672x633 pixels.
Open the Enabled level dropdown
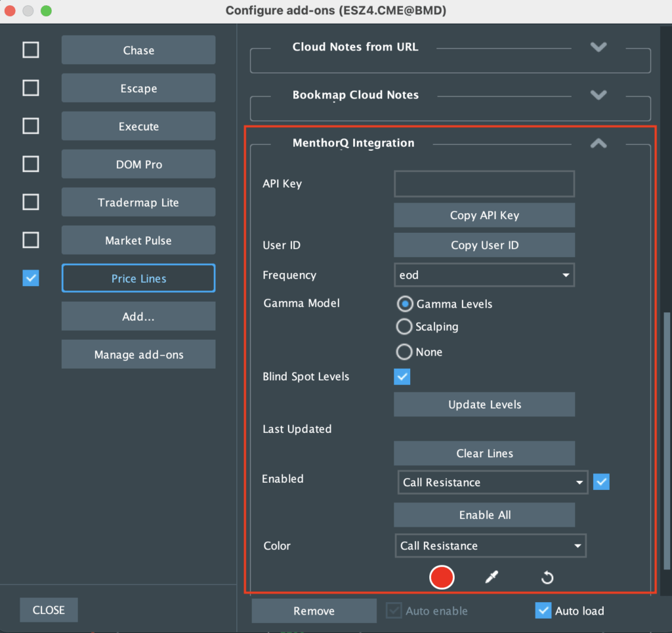click(492, 482)
